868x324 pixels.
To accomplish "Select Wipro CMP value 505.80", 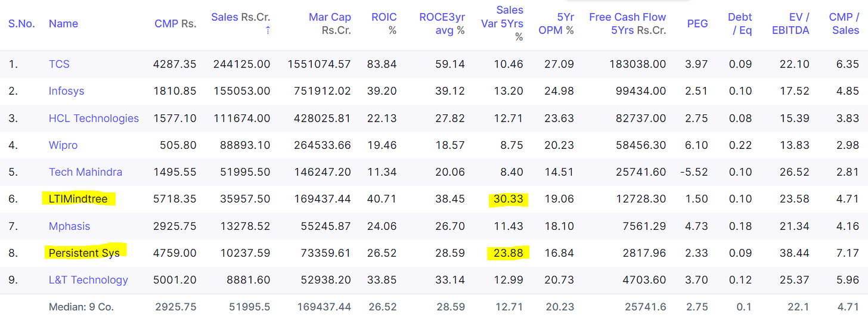I will point(178,145).
